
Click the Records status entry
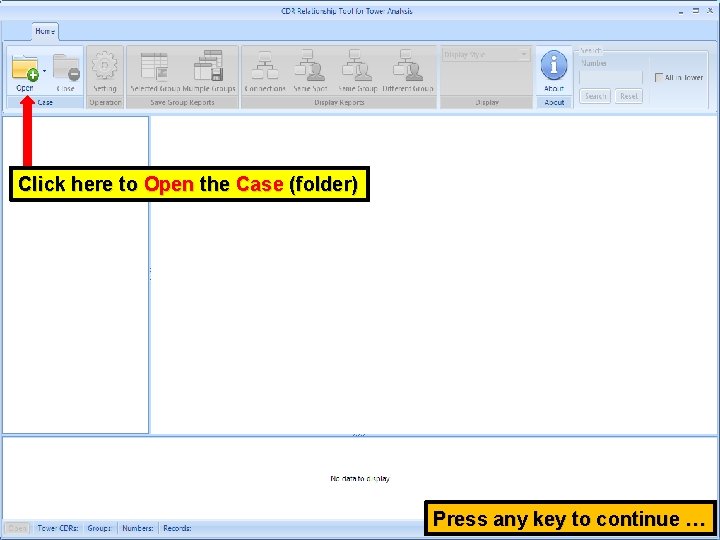pyautogui.click(x=177, y=529)
